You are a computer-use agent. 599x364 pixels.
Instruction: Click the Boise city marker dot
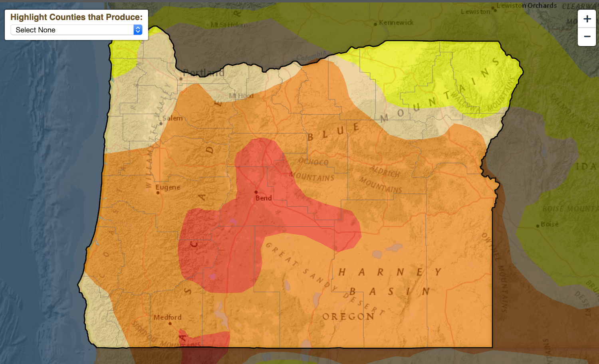pyautogui.click(x=538, y=226)
